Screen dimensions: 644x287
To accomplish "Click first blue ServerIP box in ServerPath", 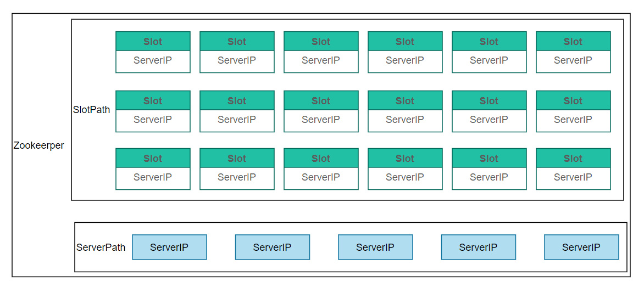I will point(169,247).
